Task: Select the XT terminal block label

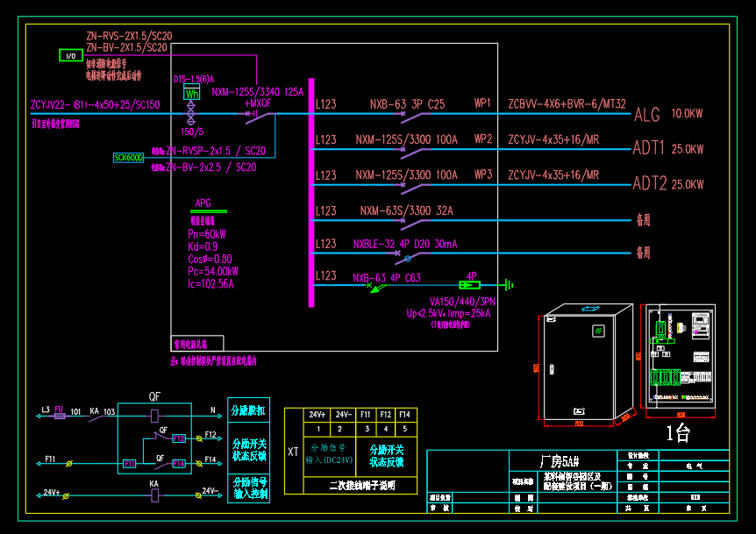Action: click(x=293, y=452)
